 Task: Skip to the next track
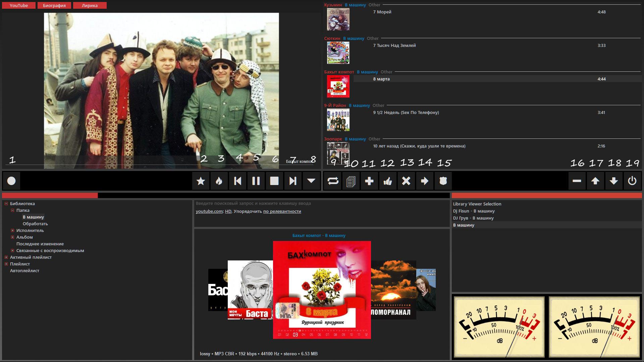point(293,181)
